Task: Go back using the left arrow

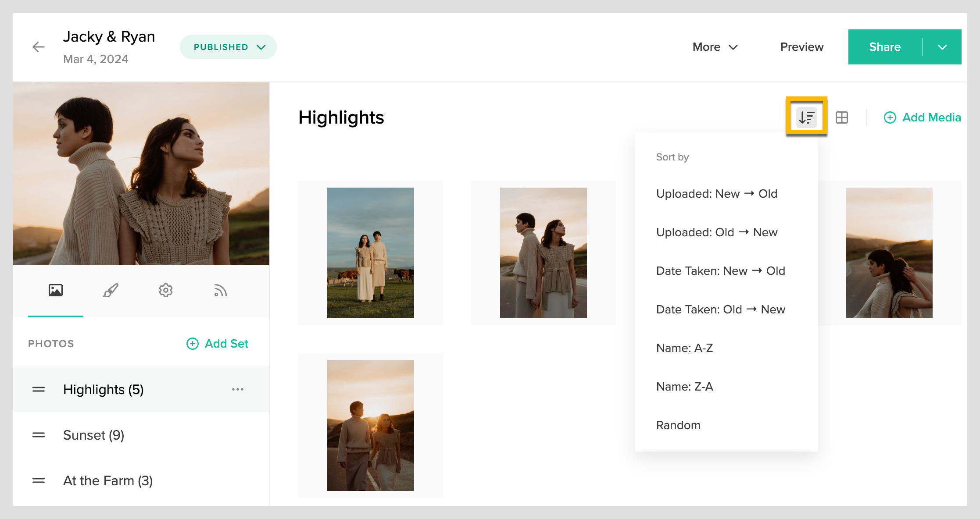Action: [39, 47]
